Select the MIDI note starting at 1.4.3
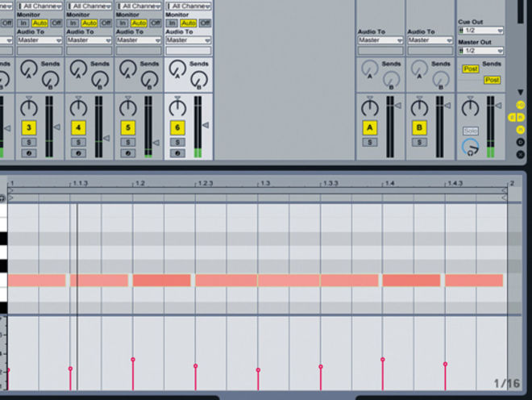Viewport: 532px width, 400px height. coord(474,281)
